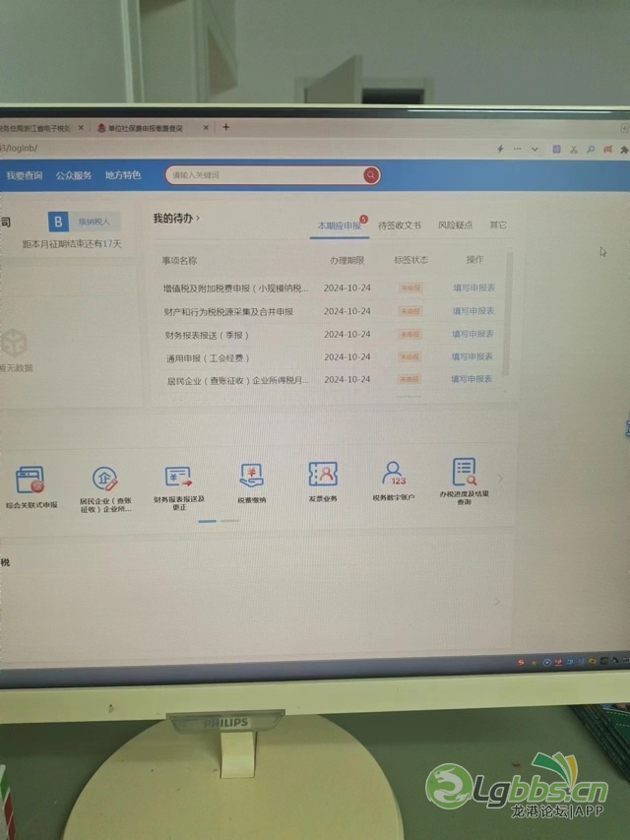The width and height of the screenshot is (630, 840).
Task: Open the 我要查询 menu
Action: pyautogui.click(x=24, y=175)
